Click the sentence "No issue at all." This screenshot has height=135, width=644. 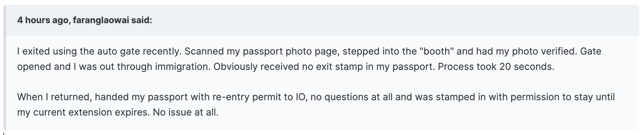[185, 112]
